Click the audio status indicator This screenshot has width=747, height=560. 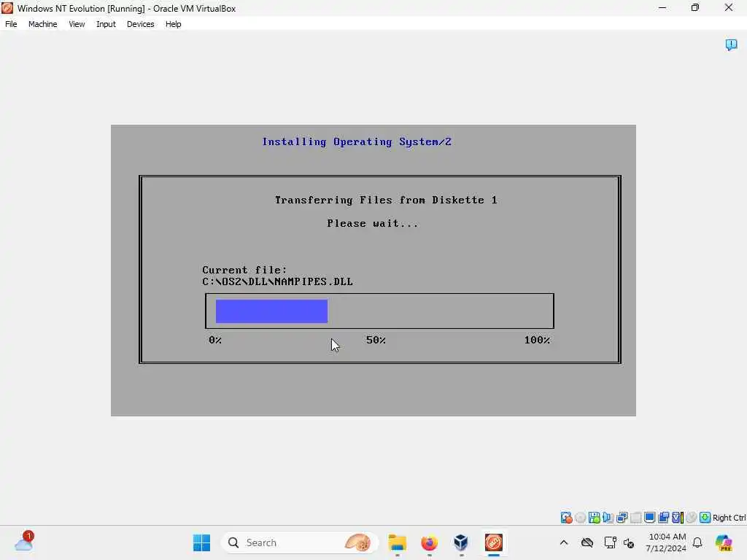608,518
